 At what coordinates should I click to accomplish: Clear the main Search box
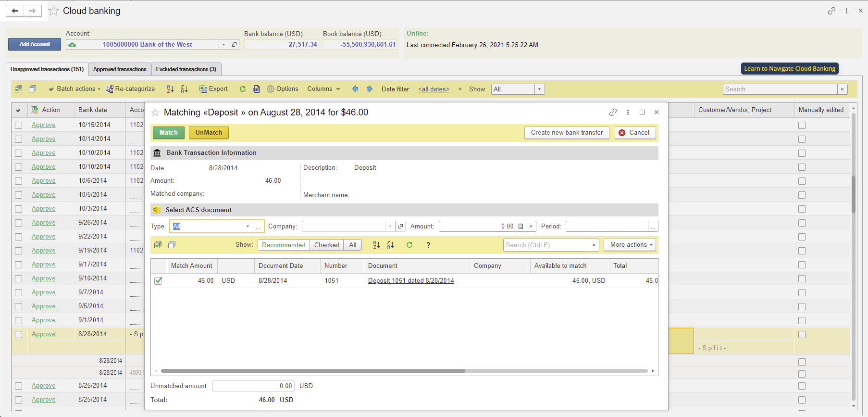pyautogui.click(x=842, y=89)
